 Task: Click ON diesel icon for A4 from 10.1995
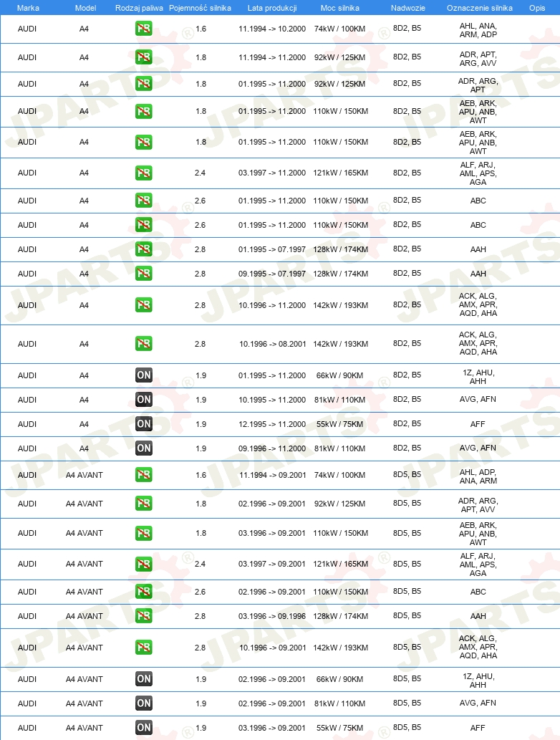tap(143, 400)
